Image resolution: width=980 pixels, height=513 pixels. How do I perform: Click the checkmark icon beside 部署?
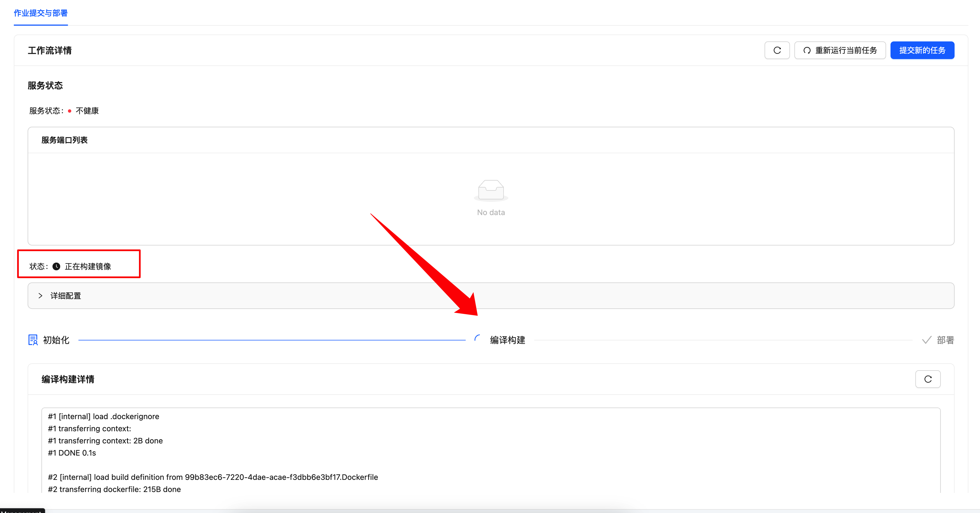click(x=926, y=340)
